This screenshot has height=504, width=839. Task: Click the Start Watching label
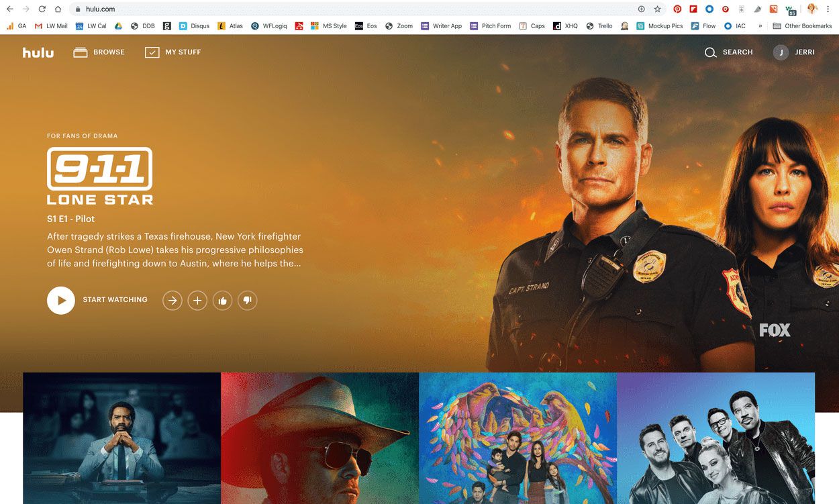[115, 300]
